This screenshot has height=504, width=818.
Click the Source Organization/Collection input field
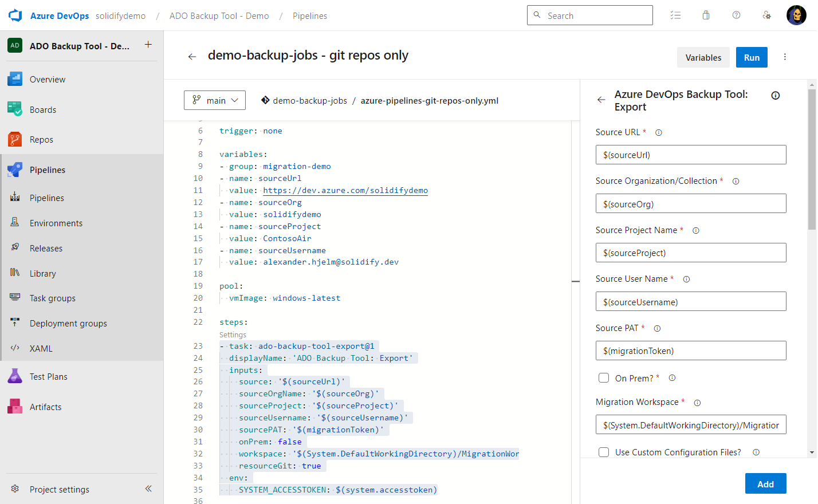coord(691,203)
